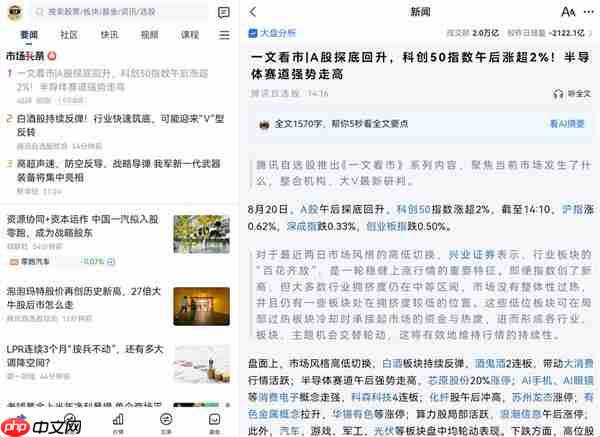Open the 兴业证券 link in quoted paragraph

471,254
